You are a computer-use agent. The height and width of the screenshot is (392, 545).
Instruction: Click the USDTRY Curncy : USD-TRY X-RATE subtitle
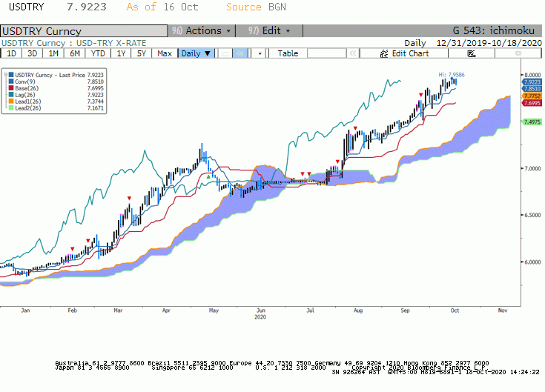tap(73, 43)
